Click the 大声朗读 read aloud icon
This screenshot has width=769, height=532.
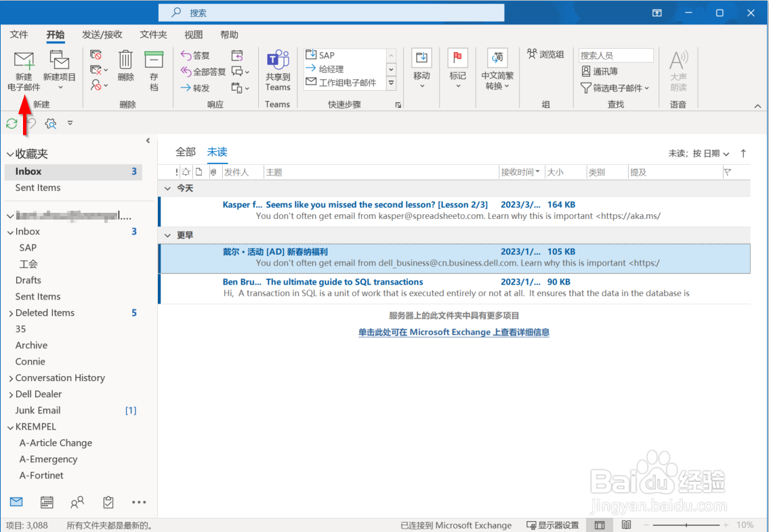[678, 71]
